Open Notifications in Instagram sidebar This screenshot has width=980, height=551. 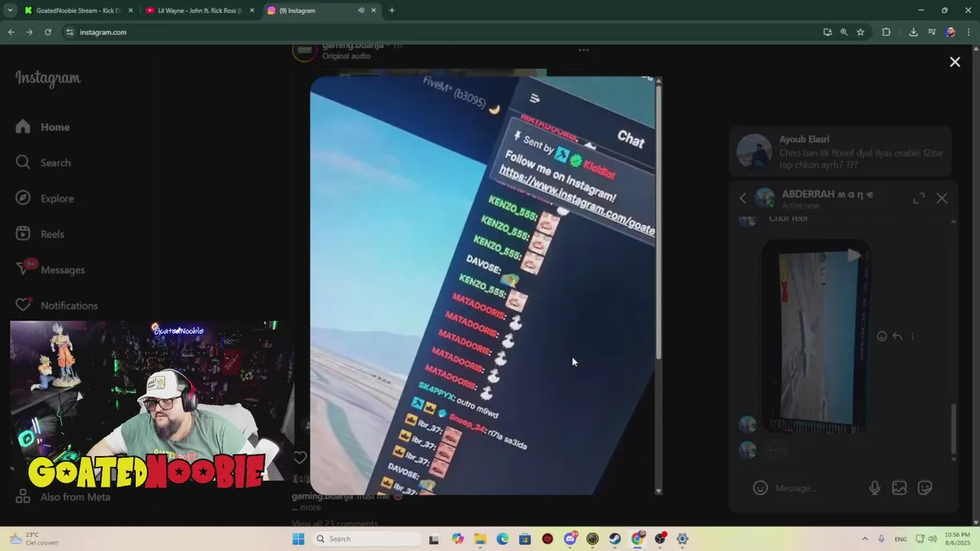57,305
